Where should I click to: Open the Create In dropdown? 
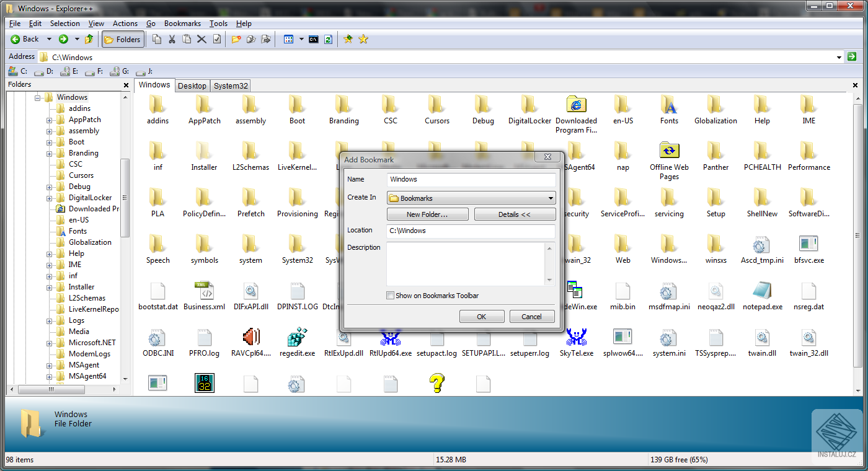pos(471,198)
